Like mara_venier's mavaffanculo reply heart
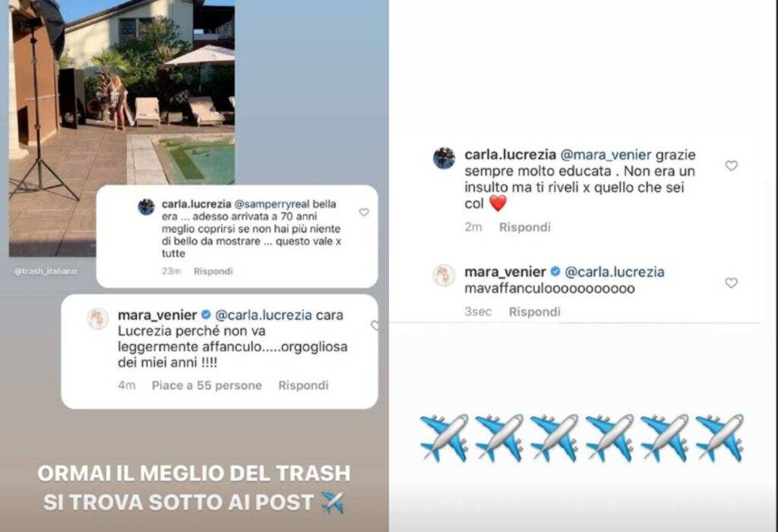 pos(732,283)
